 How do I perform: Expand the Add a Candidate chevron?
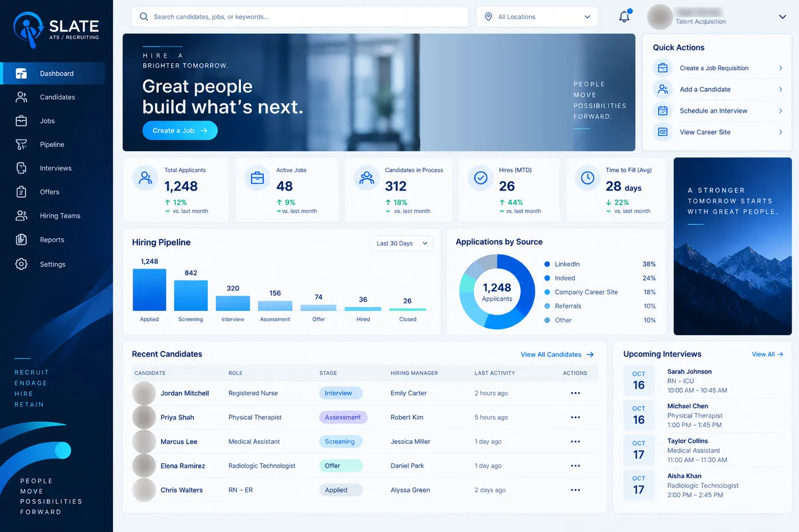point(781,90)
